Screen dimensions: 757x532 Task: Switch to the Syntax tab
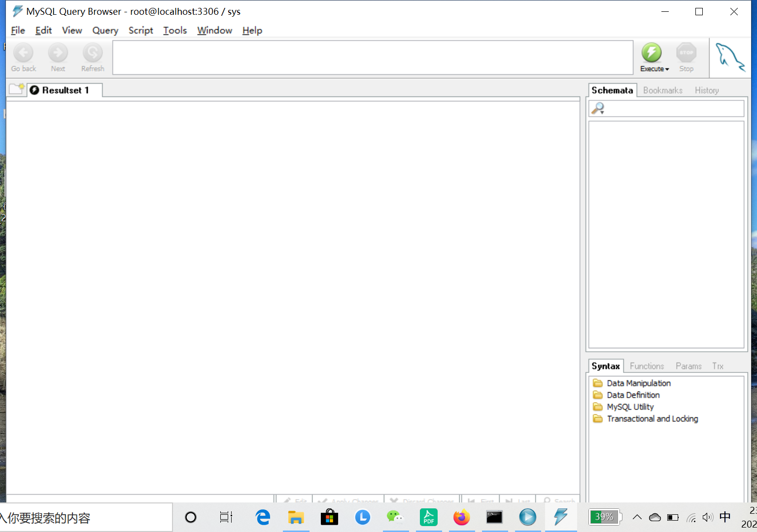click(606, 366)
